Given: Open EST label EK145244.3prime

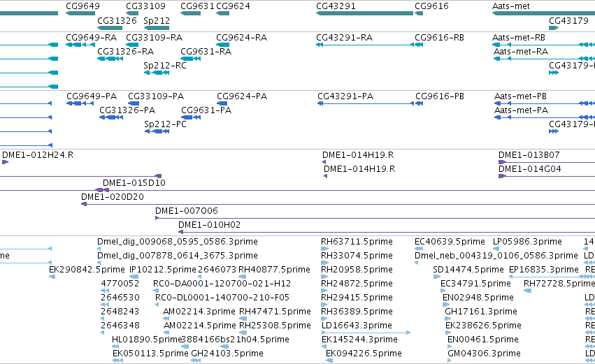Looking at the screenshot, I should (359, 340).
